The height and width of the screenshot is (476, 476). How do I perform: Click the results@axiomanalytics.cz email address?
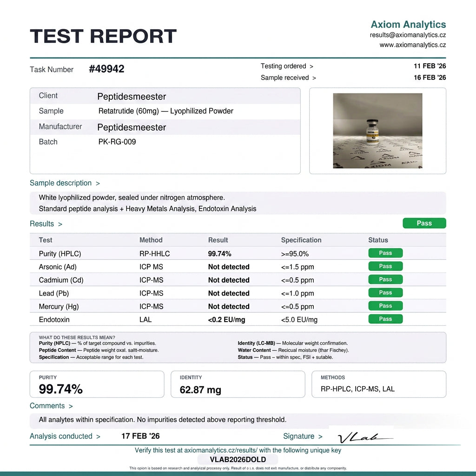[x=408, y=35]
